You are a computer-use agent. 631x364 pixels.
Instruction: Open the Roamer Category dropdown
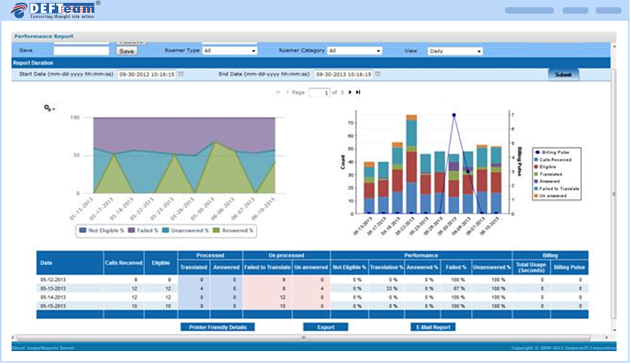point(354,51)
